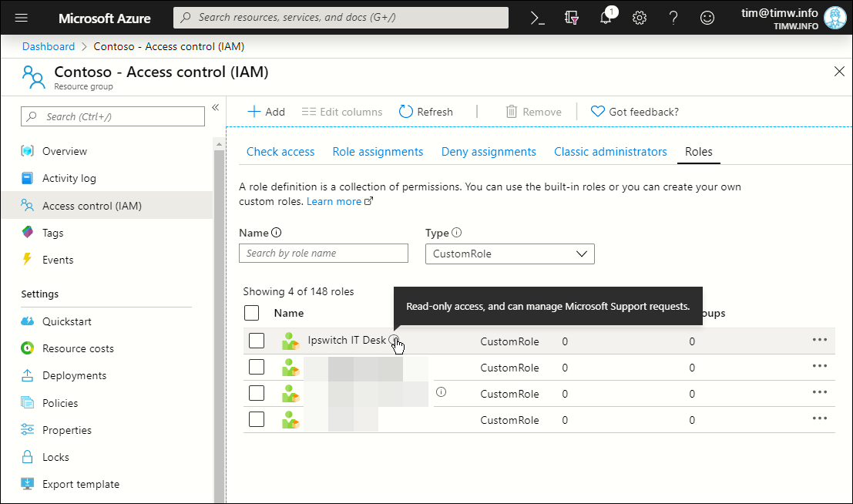Select the Ipswitch IT Desk checkbox
853x504 pixels.
tap(257, 341)
